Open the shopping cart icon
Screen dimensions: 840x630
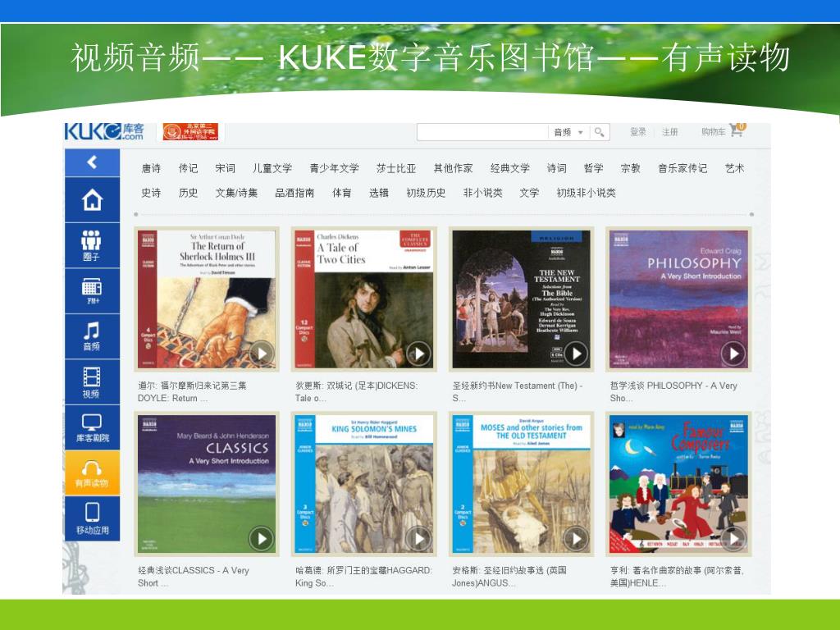coord(737,130)
